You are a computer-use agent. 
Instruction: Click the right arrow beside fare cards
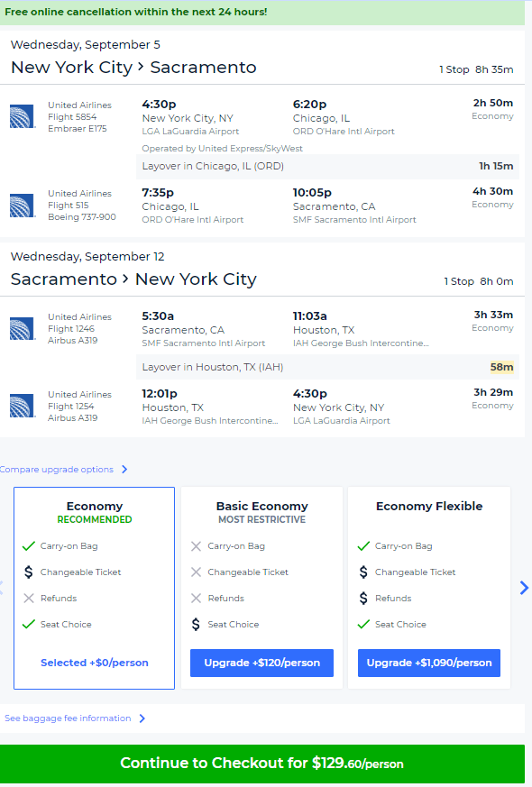(x=523, y=588)
